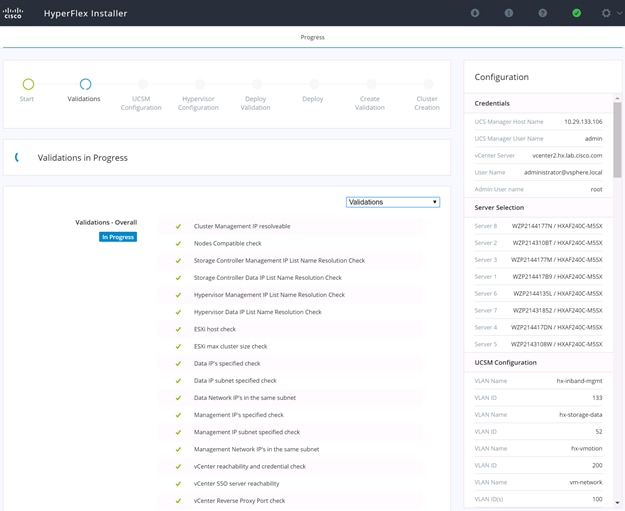Click check mark beside Data IP's specified check
This screenshot has width=625, height=511.
point(178,364)
